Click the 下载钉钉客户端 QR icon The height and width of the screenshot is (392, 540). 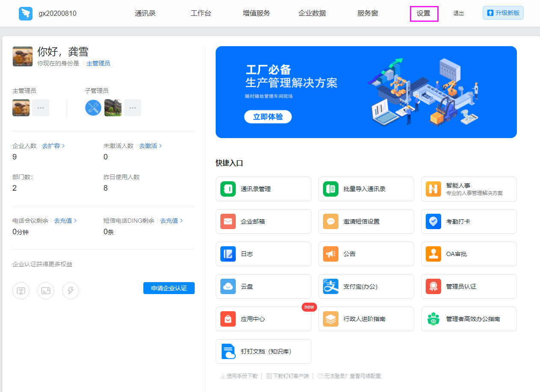coord(269,376)
